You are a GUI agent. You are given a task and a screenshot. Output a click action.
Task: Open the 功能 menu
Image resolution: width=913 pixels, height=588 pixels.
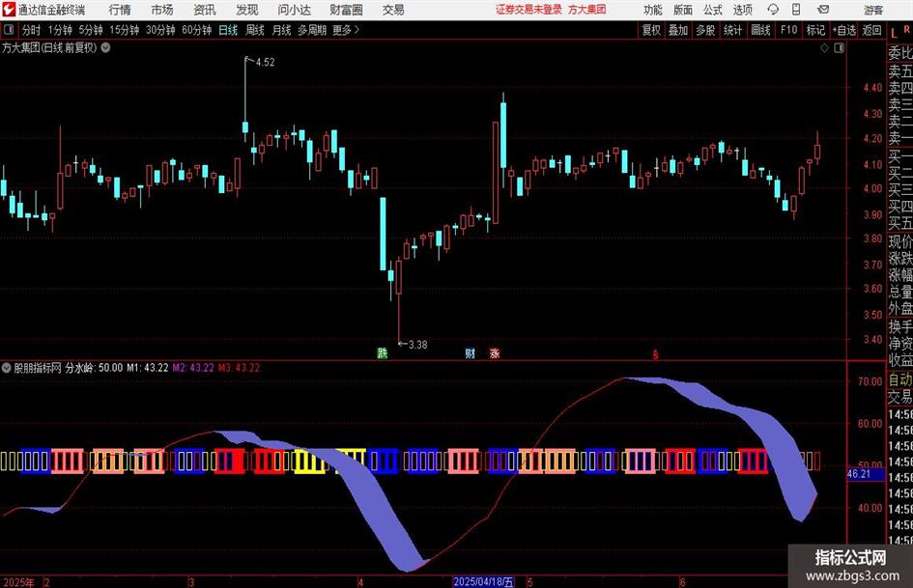(x=653, y=10)
